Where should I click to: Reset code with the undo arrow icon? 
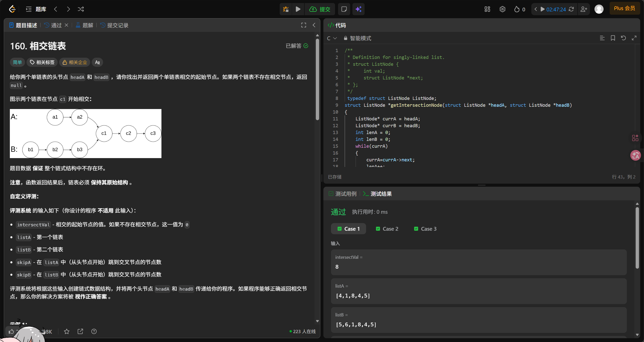(x=623, y=38)
